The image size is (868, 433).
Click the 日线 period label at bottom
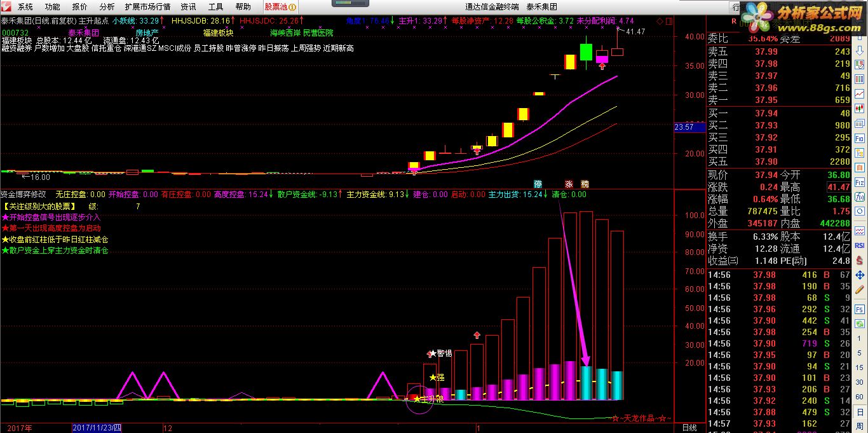point(689,428)
